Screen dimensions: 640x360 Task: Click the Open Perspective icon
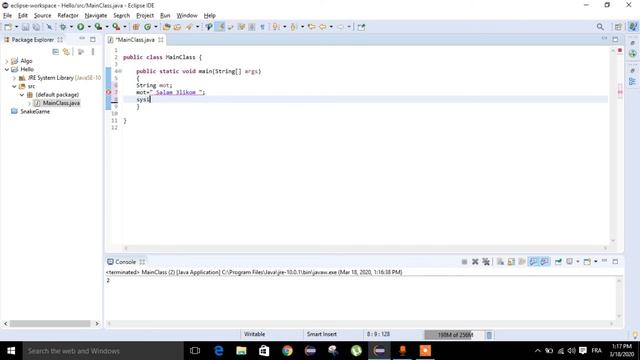pos(618,27)
